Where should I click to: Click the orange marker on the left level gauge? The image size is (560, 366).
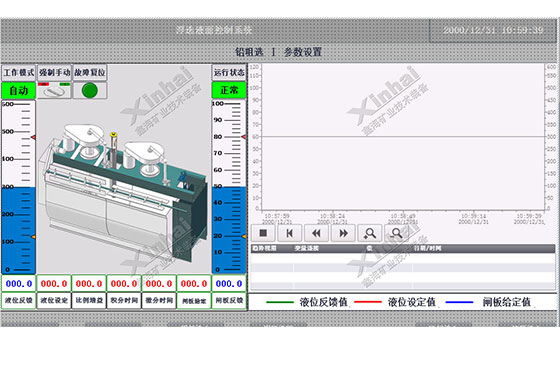click(33, 237)
